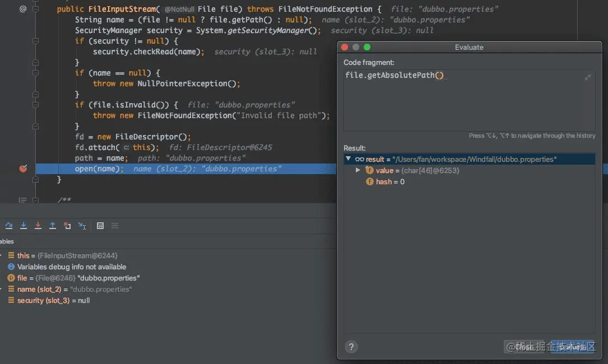The image size is (608, 364).
Task: Click the Drop Frame icon
Action: 67,225
